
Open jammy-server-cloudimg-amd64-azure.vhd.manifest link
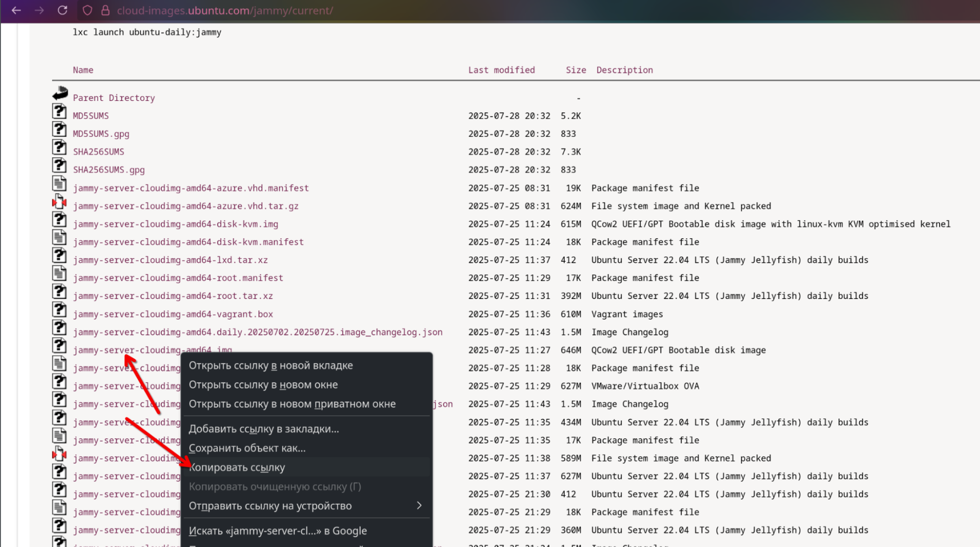(x=191, y=188)
